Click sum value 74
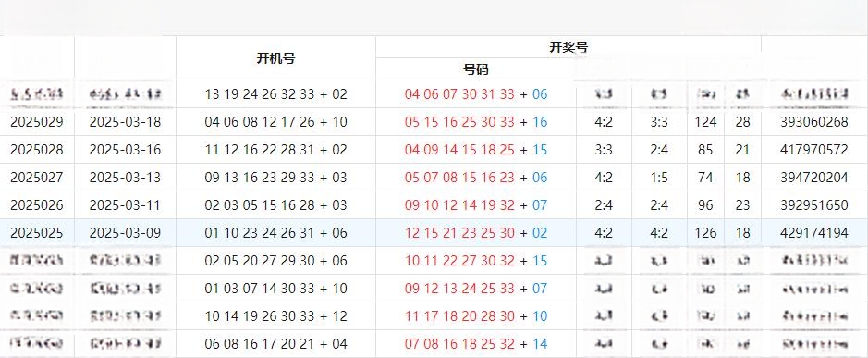Screen dimensions: 868x358 click(706, 178)
